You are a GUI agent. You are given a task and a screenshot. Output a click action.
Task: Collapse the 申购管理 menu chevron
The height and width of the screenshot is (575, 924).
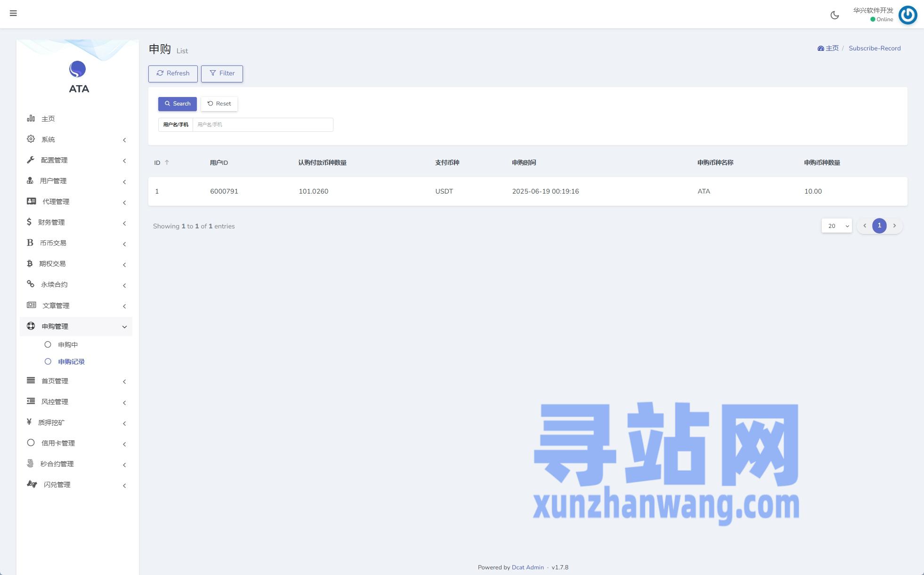point(124,327)
